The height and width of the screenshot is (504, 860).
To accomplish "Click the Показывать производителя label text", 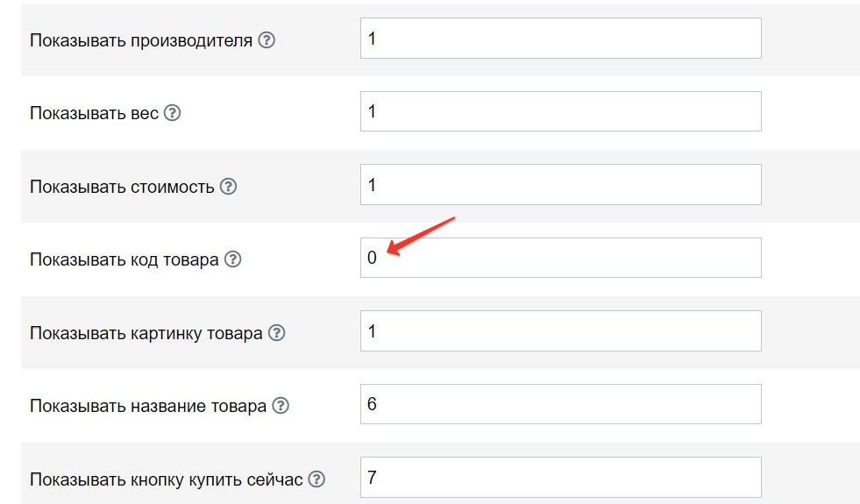I will (141, 40).
